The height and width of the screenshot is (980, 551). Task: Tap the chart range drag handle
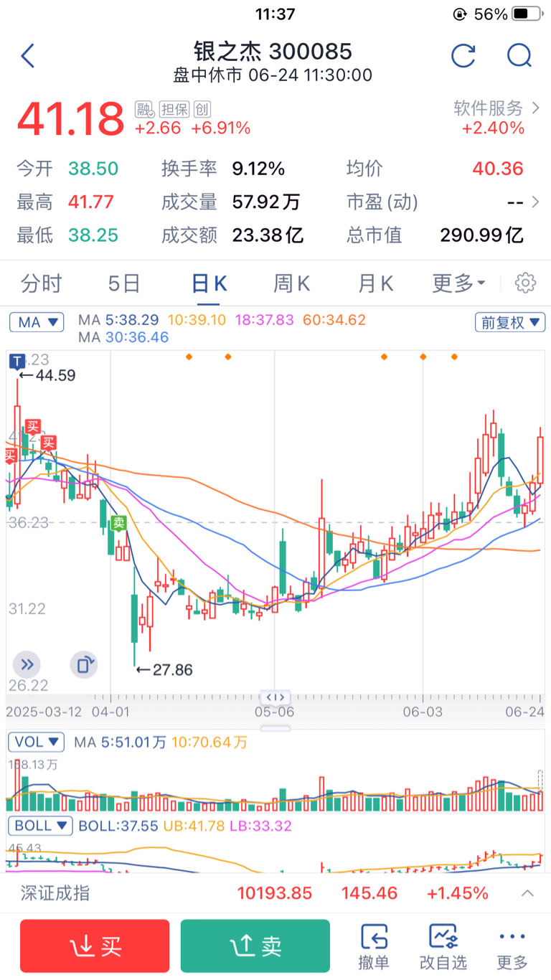pos(275,697)
